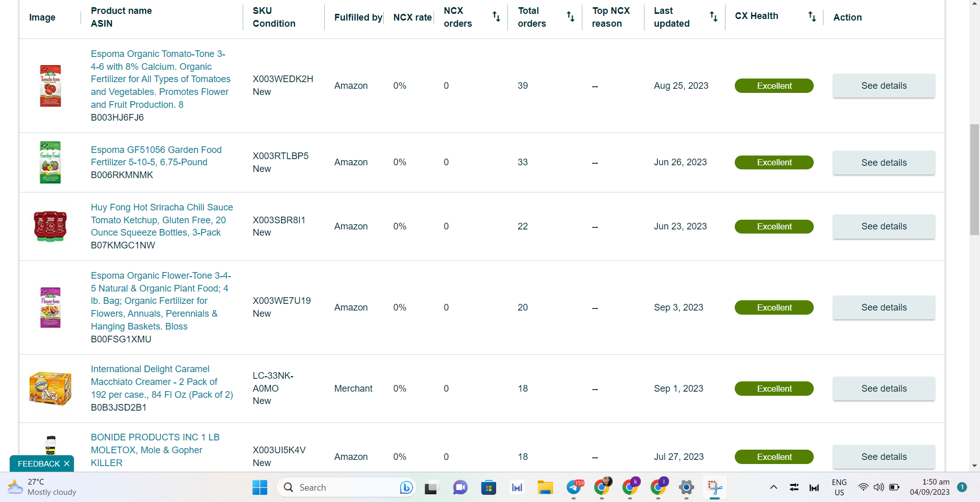Viewport: 980px width, 502px height.
Task: See details for Espoma Flower-Tone
Action: tap(884, 307)
